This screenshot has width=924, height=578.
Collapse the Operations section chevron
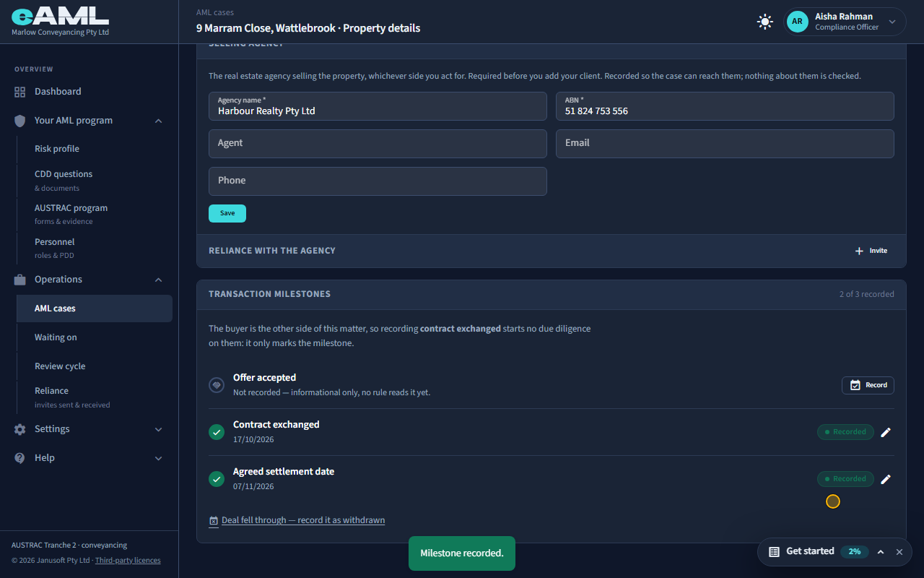click(x=159, y=280)
